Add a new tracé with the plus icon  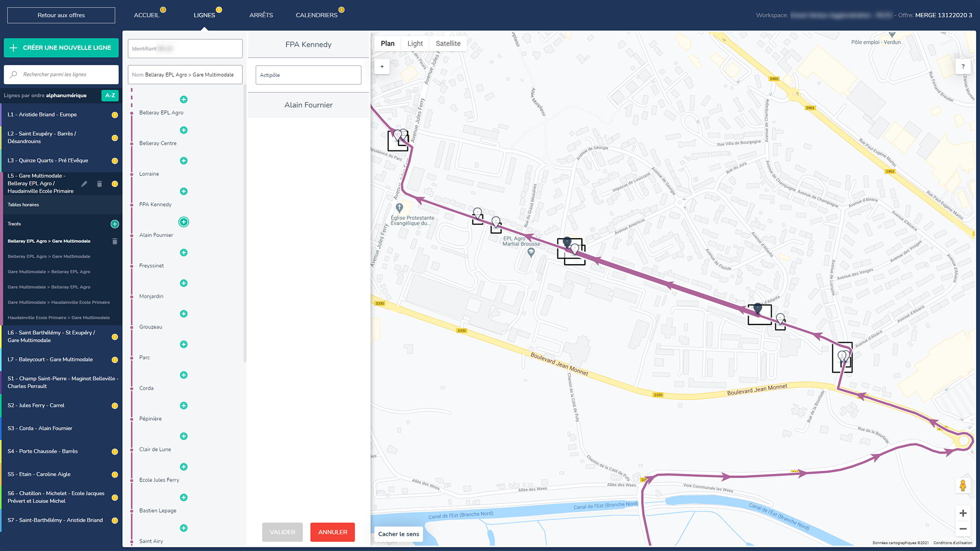(x=115, y=224)
